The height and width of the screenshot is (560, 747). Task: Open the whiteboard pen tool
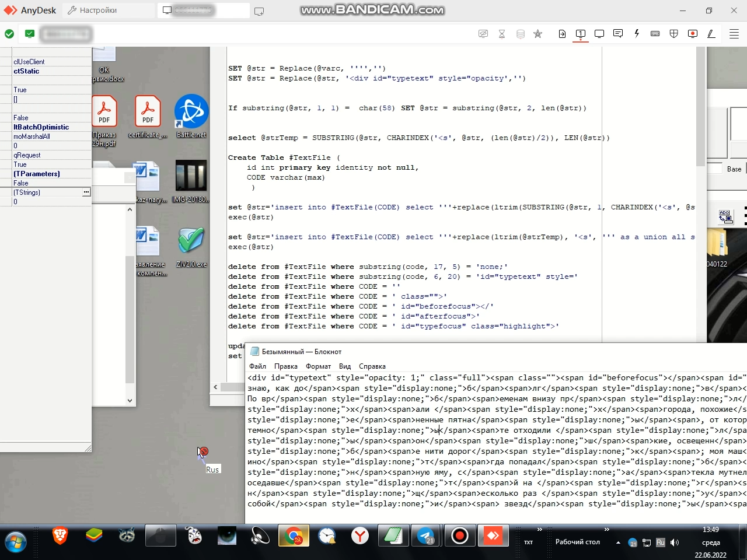point(711,34)
